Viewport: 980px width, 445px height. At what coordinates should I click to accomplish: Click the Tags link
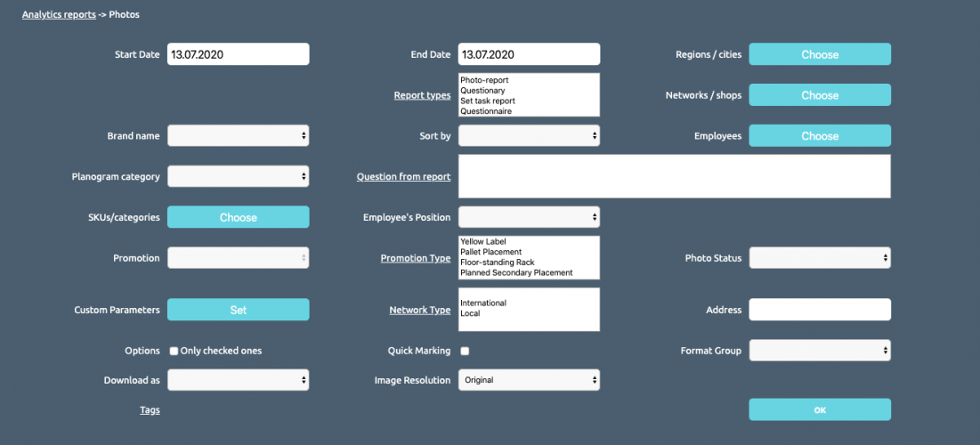coord(150,410)
